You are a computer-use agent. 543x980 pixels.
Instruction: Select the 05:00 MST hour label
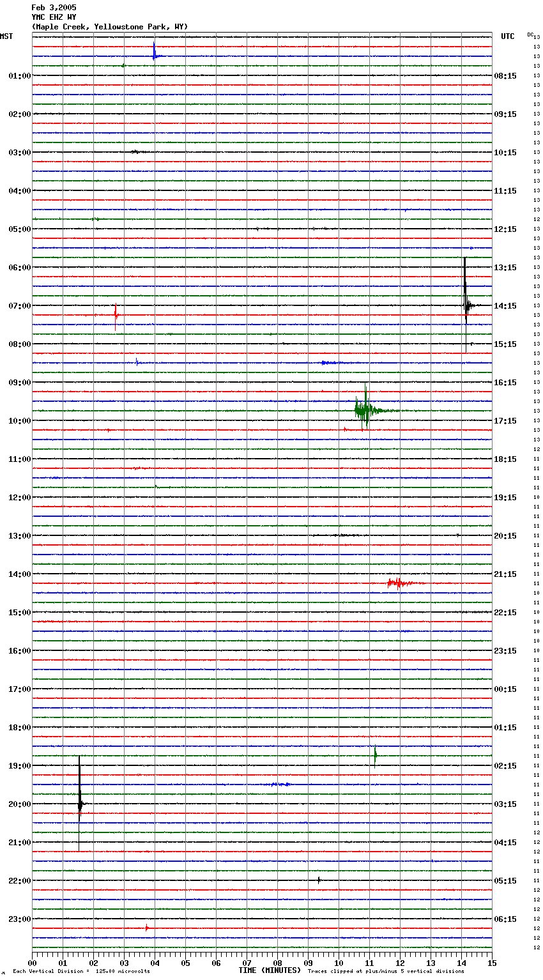(x=20, y=229)
